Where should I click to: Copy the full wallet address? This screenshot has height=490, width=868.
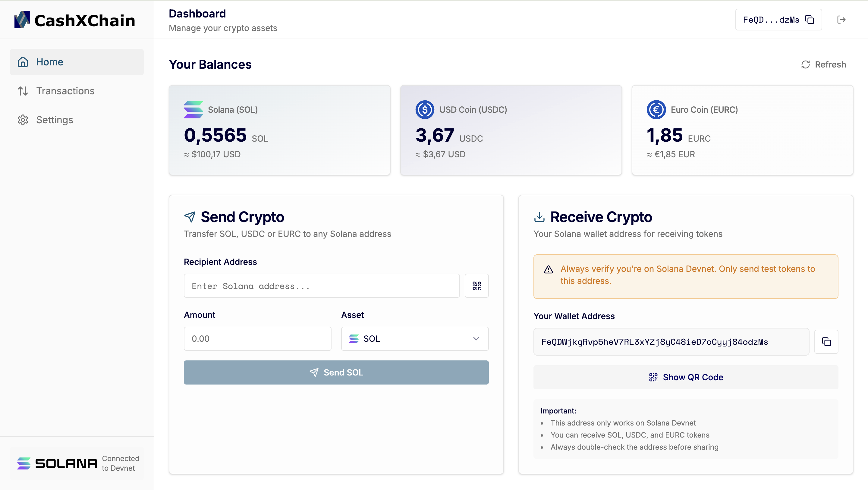click(826, 342)
